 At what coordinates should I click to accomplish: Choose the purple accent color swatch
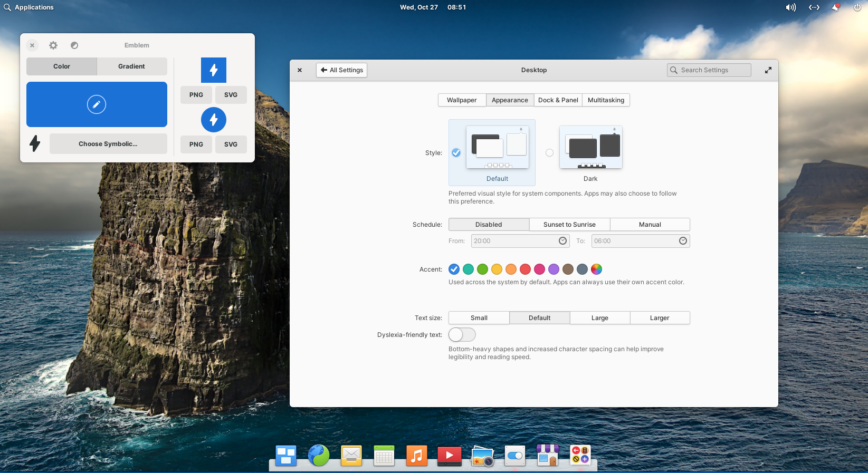point(554,269)
